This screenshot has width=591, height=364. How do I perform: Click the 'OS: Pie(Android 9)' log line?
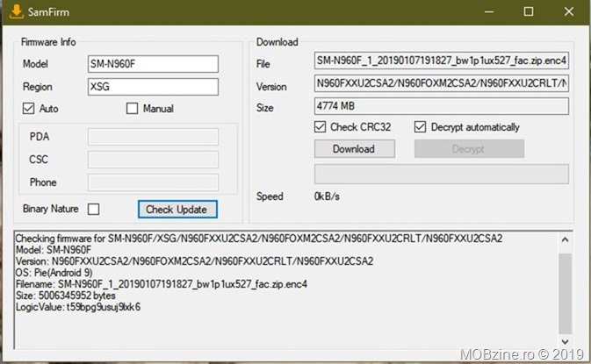click(54, 273)
